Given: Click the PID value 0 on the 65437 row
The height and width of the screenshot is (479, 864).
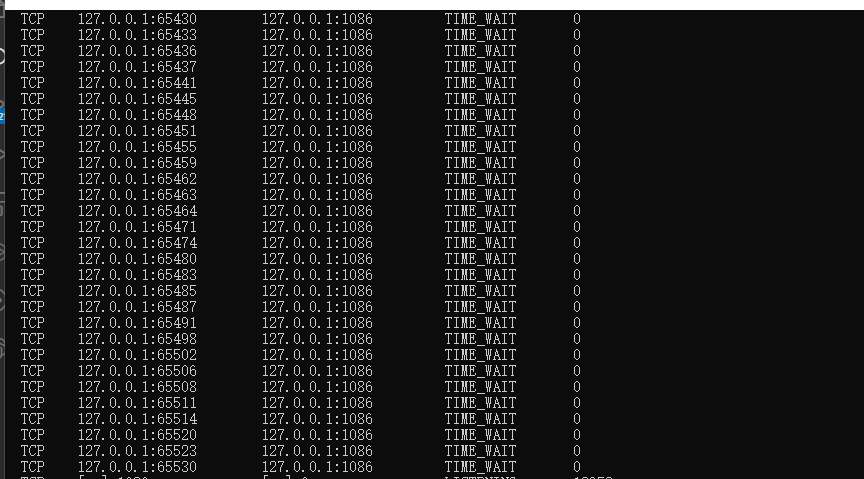Looking at the screenshot, I should (x=576, y=67).
